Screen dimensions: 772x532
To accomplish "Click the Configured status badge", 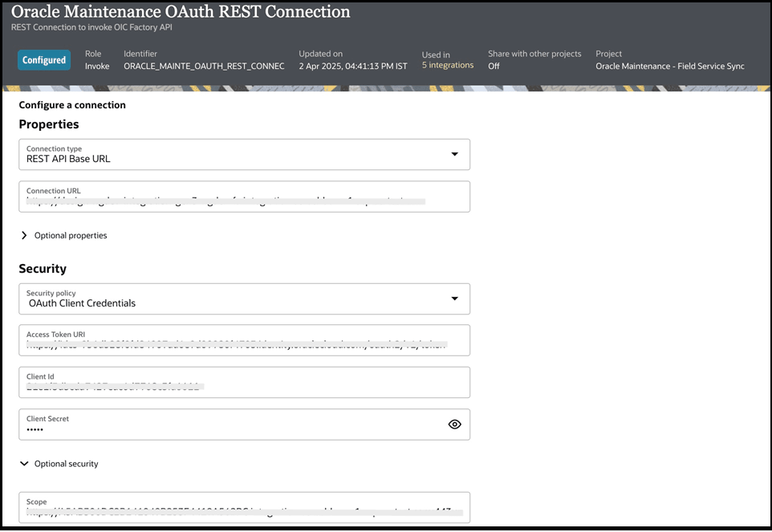I will point(44,60).
